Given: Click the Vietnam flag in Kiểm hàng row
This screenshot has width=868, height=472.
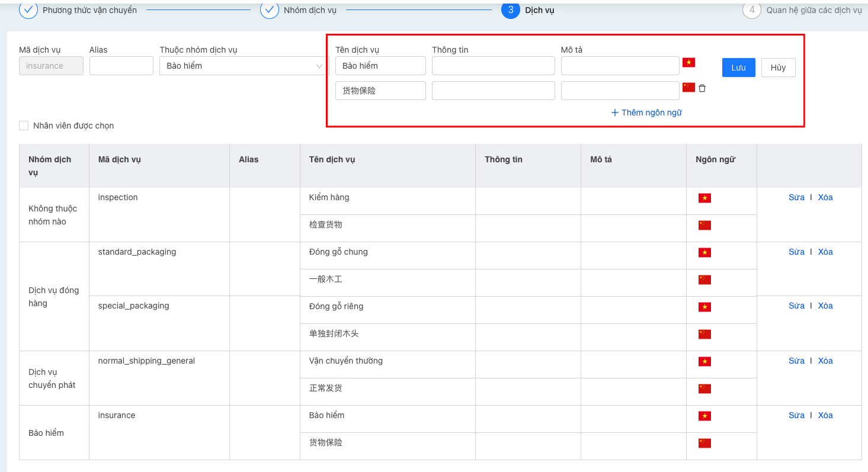Looking at the screenshot, I should (x=704, y=198).
